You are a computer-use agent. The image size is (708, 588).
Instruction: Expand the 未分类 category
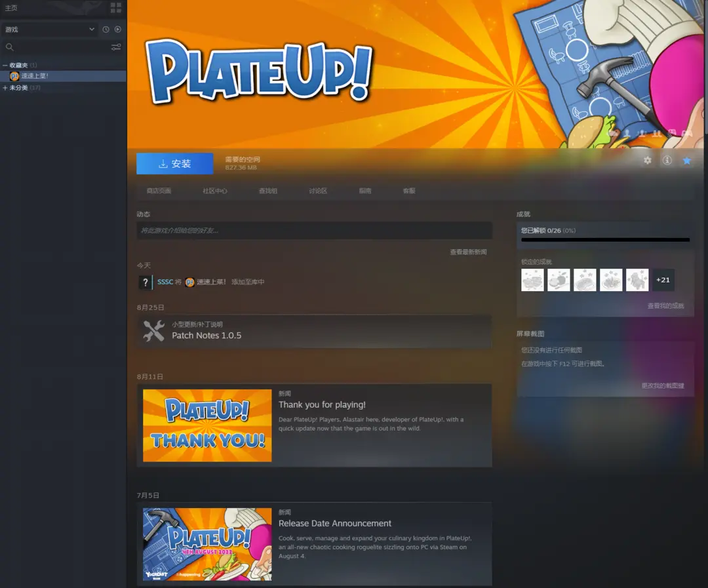(x=5, y=88)
